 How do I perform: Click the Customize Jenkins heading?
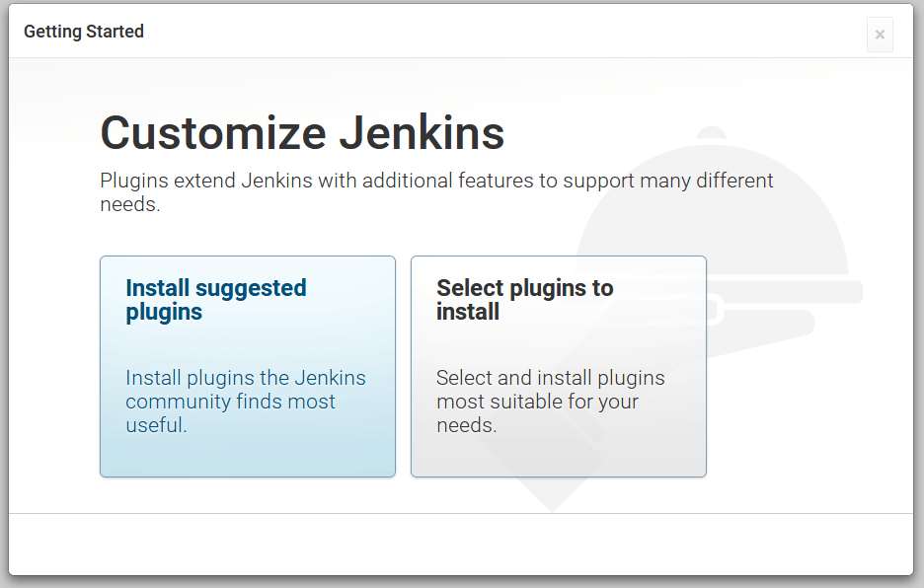(x=301, y=133)
